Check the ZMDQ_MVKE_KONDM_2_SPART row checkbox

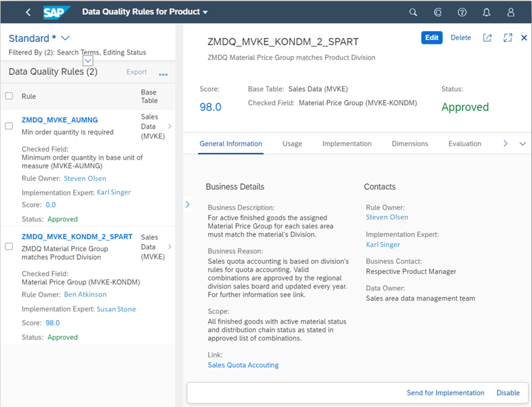point(9,246)
